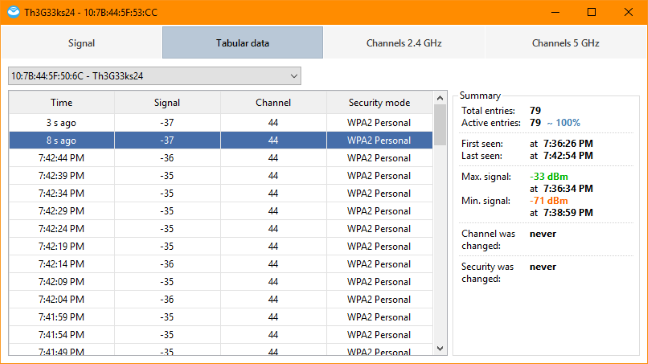Viewport: 648px width, 364px height.
Task: Select the 7:42:44 PM entry row
Action: pos(221,158)
